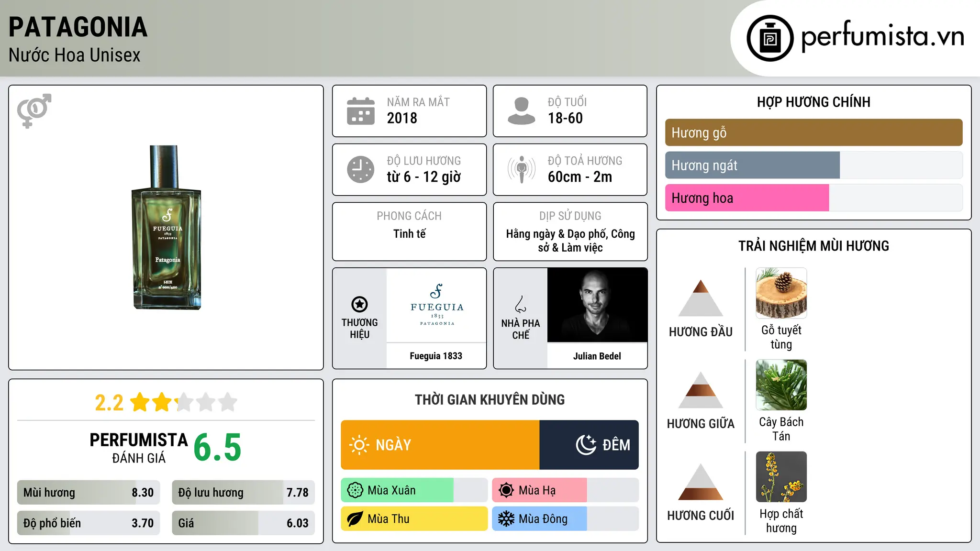Click the Mùa Hạ season bar
980x551 pixels.
click(x=566, y=490)
